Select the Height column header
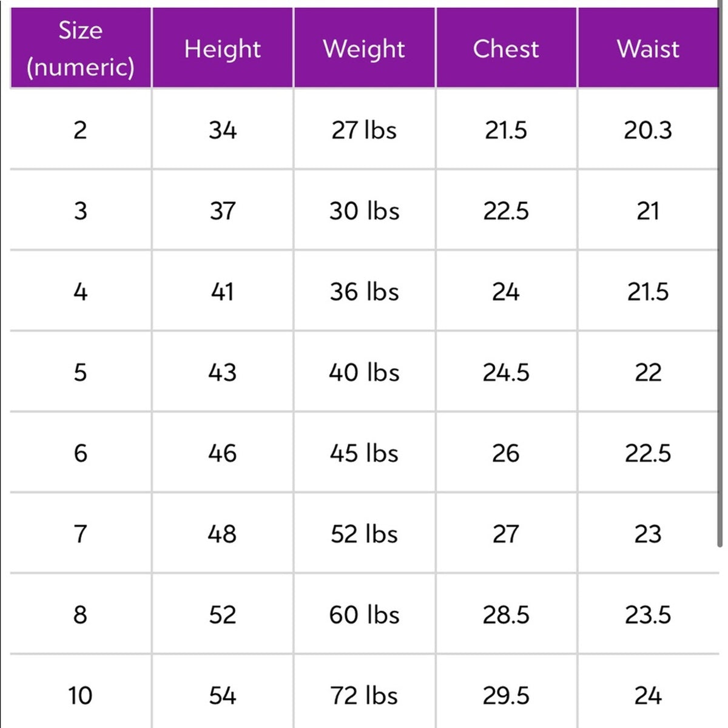The width and height of the screenshot is (728, 728). coord(223,48)
